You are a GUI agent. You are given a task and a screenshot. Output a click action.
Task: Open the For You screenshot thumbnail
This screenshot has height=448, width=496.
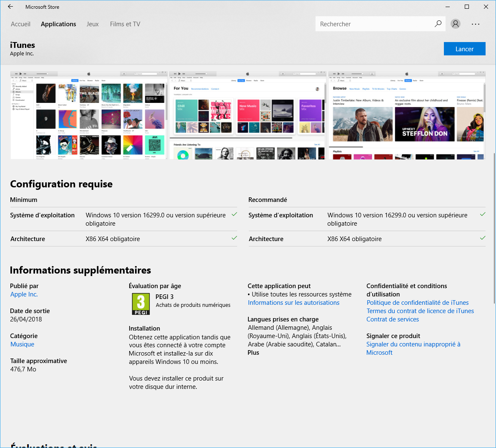coord(247,115)
